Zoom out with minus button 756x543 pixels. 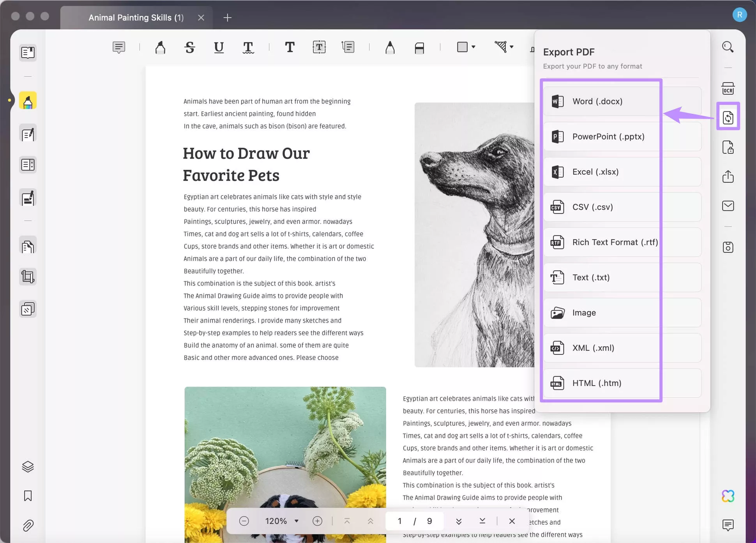click(244, 521)
